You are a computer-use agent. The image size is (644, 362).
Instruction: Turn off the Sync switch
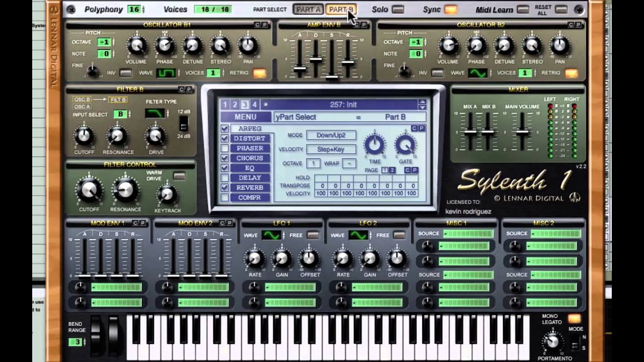(451, 10)
